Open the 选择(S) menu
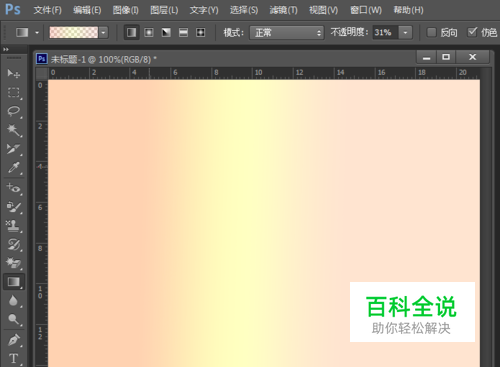 pyautogui.click(x=244, y=10)
